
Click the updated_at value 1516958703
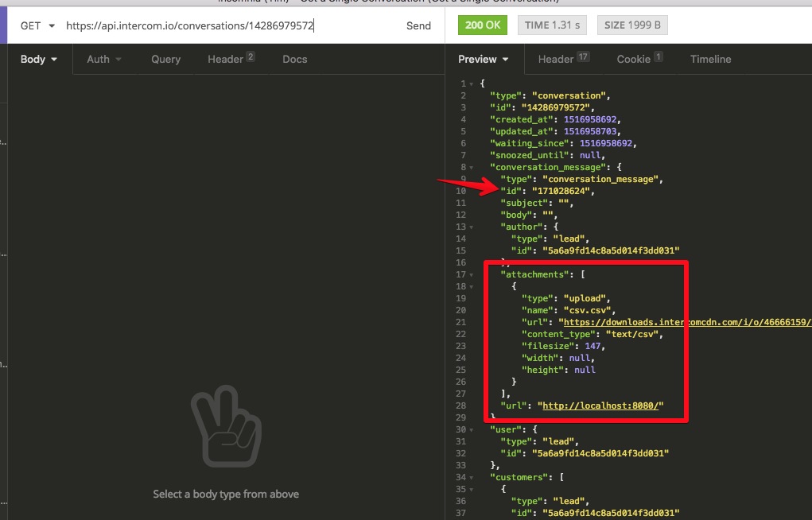pyautogui.click(x=590, y=131)
